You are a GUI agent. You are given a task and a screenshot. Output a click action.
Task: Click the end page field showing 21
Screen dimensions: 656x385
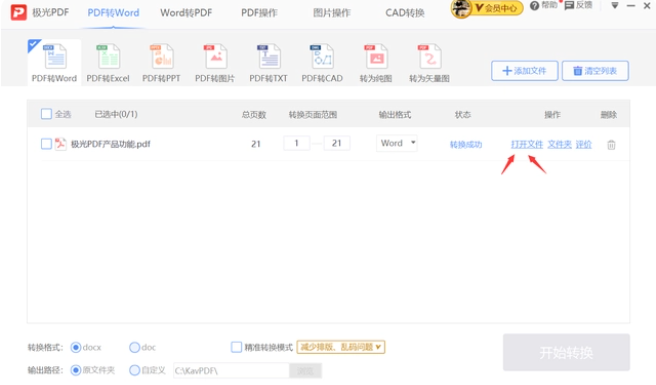click(336, 143)
